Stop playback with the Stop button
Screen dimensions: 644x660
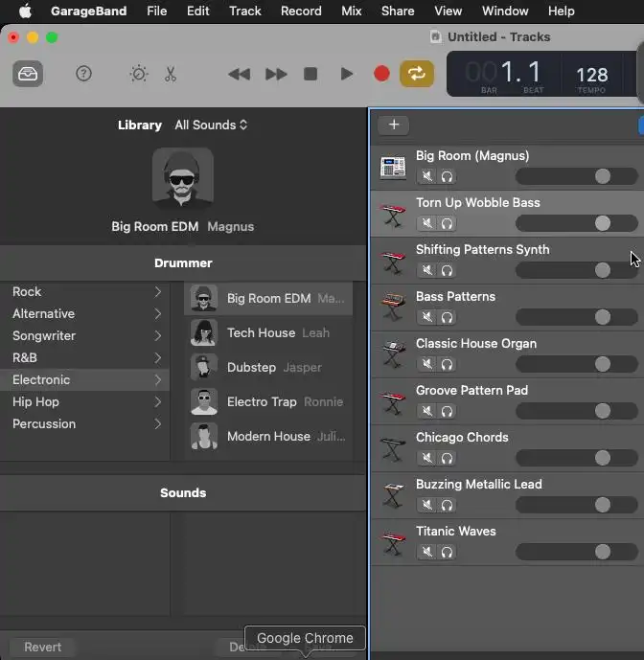[x=310, y=74]
